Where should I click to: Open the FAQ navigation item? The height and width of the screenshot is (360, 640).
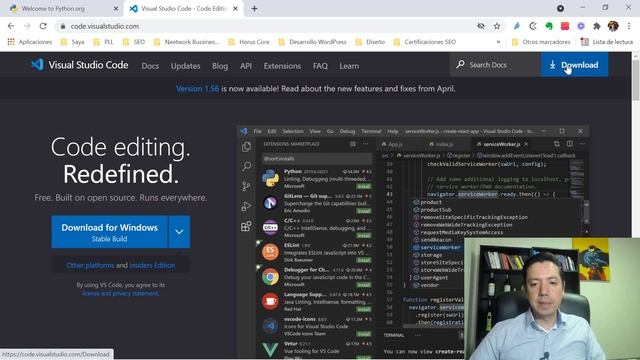[x=320, y=66]
